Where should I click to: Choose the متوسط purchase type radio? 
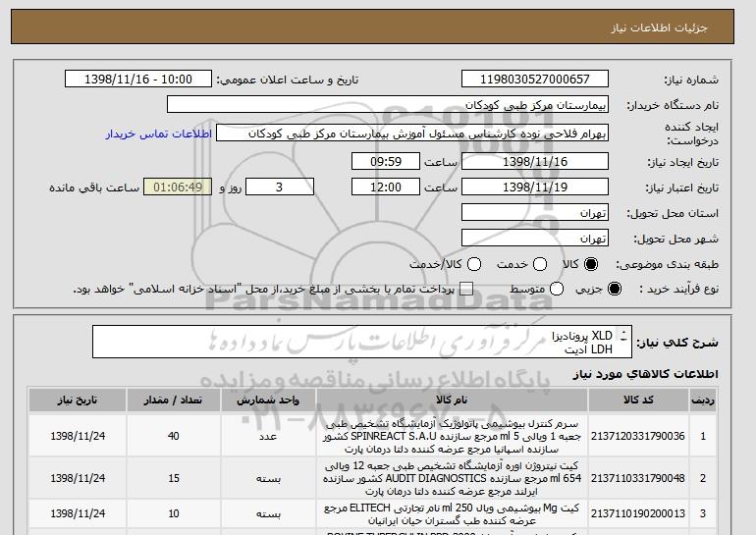[x=557, y=289]
